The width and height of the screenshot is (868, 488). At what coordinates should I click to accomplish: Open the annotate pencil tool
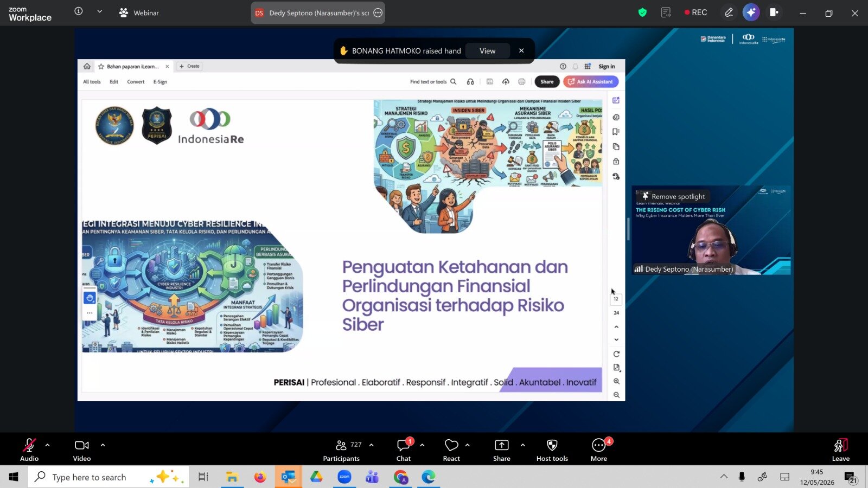[x=729, y=12]
